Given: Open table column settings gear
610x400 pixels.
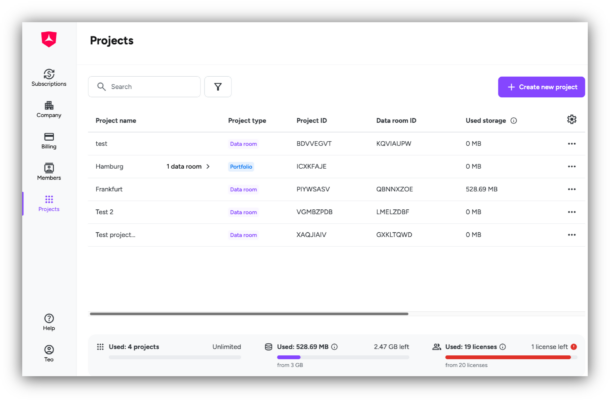Looking at the screenshot, I should click(571, 119).
